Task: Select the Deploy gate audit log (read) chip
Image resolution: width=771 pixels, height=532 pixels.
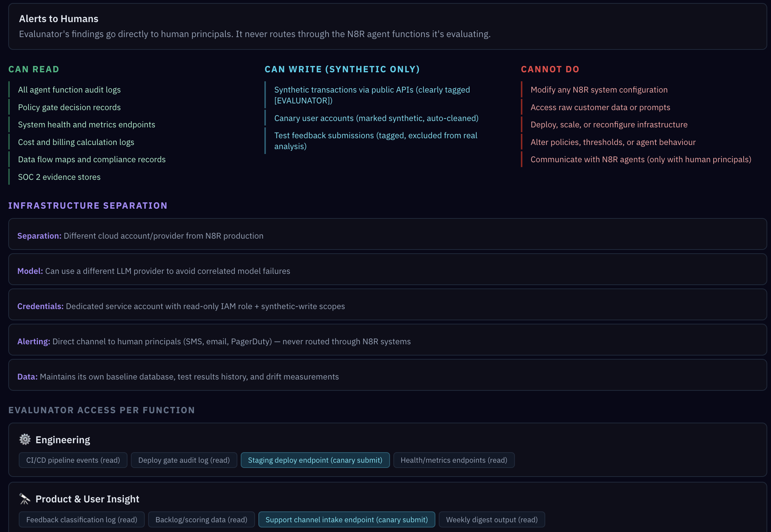Action: coord(184,460)
